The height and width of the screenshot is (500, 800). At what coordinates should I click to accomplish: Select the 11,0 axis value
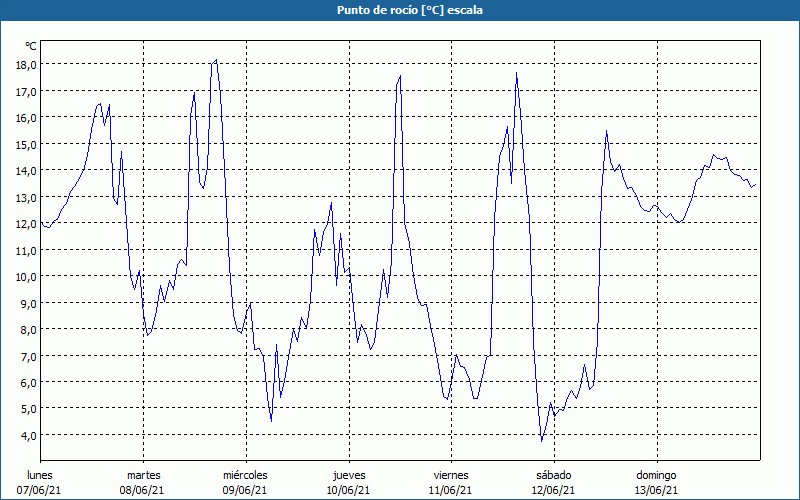pos(27,251)
